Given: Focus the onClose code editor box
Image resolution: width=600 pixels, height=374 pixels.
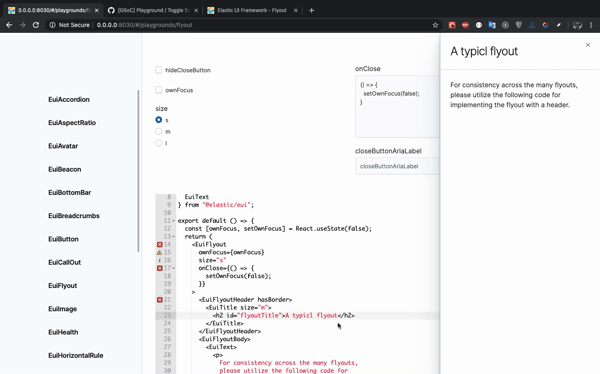Looking at the screenshot, I should (398, 106).
